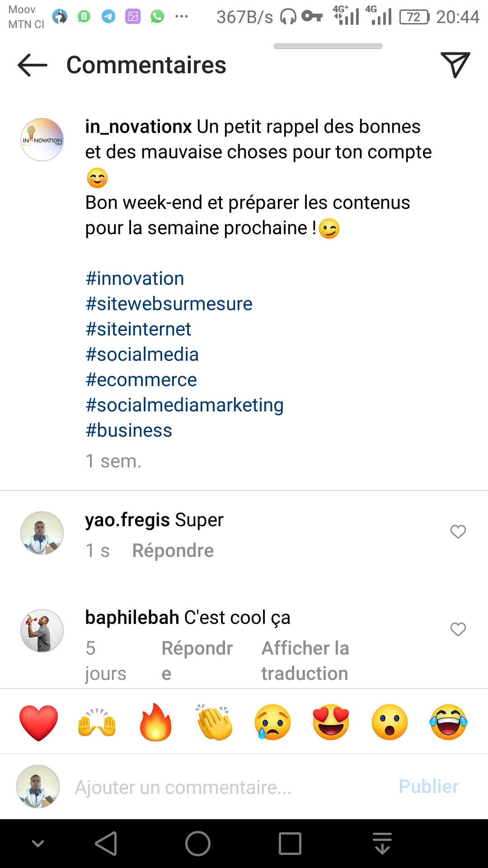Viewport: 488px width, 868px height.
Task: Like yao.fregis's comment with the heart
Action: (458, 532)
